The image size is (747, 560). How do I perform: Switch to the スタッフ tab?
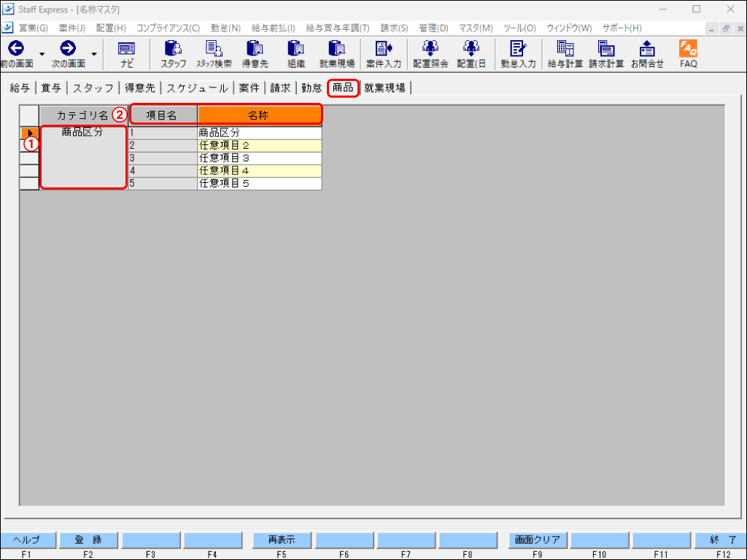pyautogui.click(x=93, y=87)
